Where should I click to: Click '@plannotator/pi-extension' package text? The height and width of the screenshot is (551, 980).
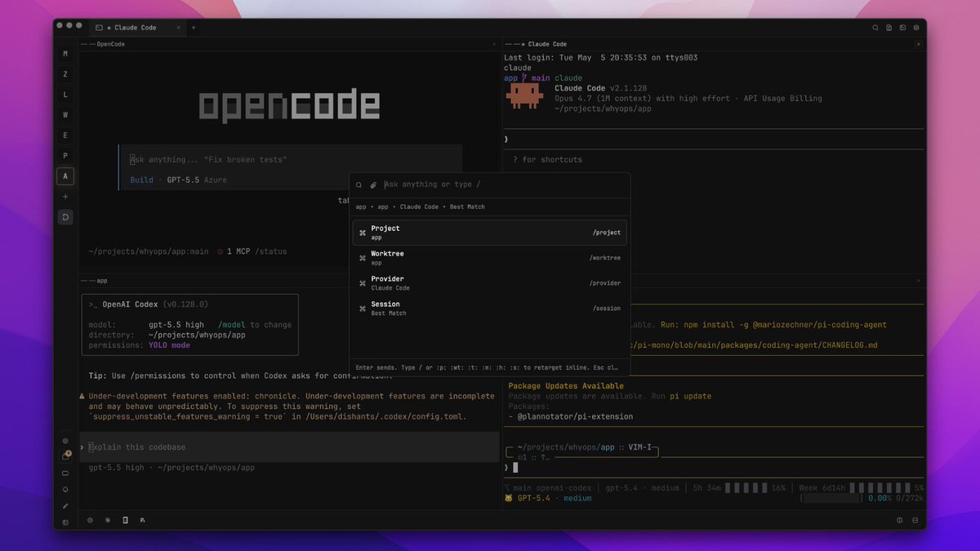(x=575, y=416)
